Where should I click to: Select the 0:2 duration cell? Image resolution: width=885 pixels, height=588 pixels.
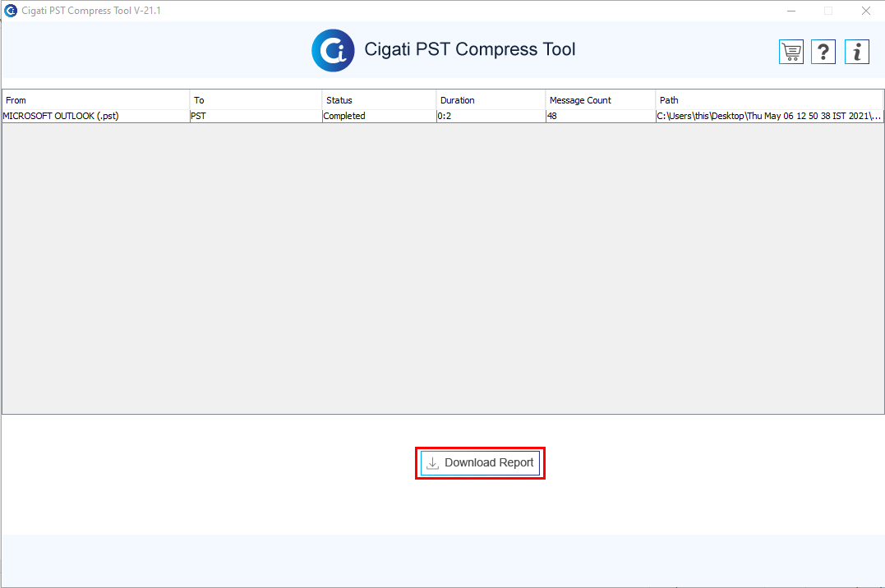point(491,116)
